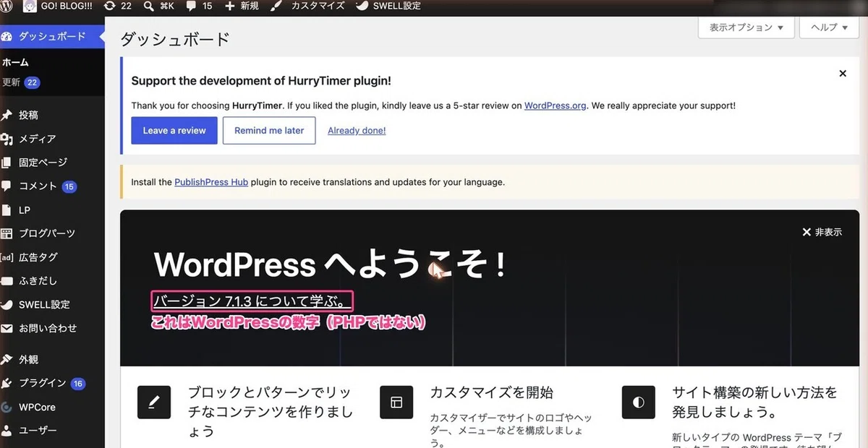This screenshot has width=868, height=448.
Task: Open the 外観 menu label
Action: pos(29,359)
